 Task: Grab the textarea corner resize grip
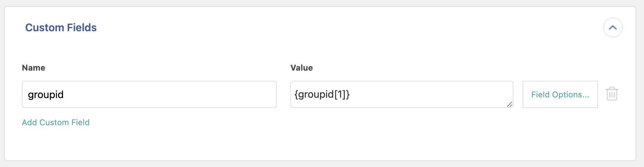(x=509, y=105)
